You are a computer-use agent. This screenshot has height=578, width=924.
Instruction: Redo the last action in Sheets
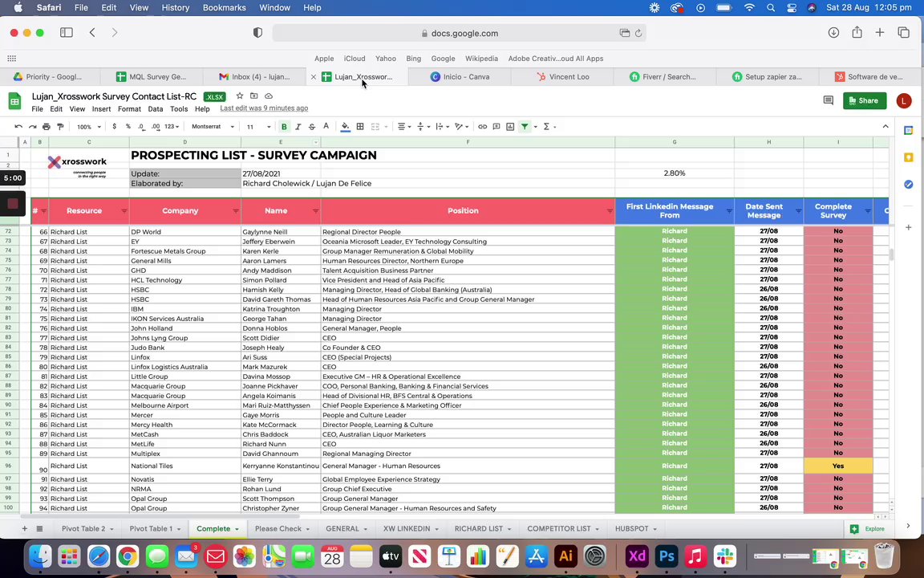(x=32, y=127)
